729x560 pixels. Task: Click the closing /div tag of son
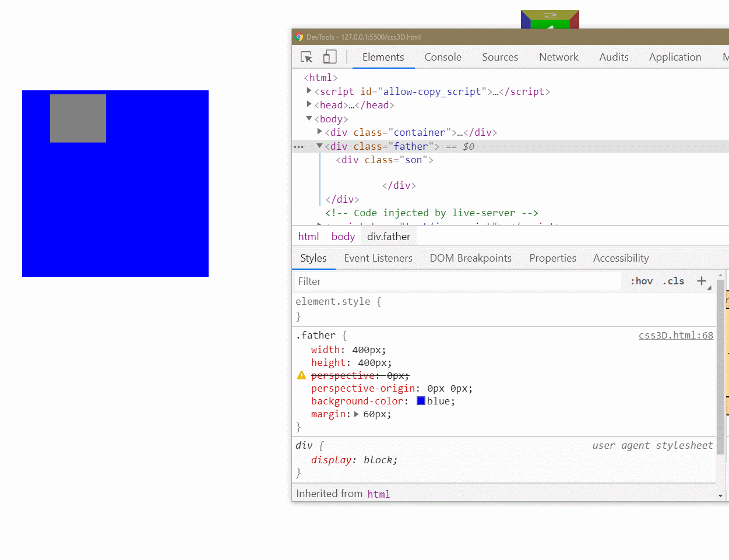[399, 185]
